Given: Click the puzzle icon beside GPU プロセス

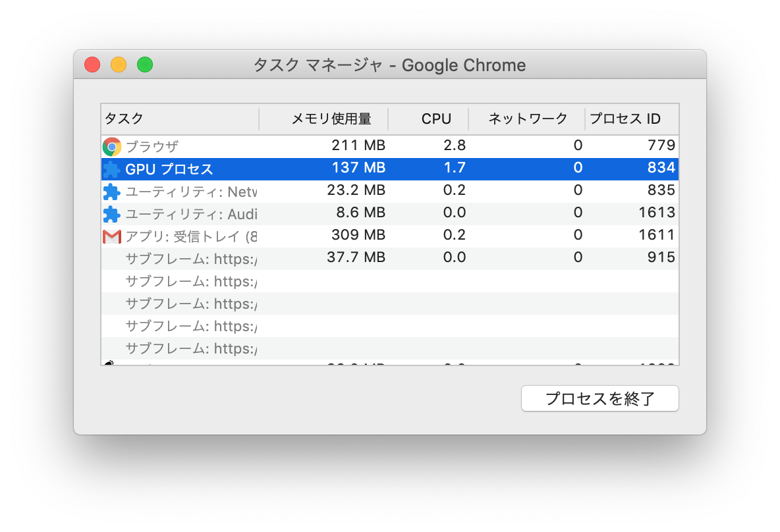Looking at the screenshot, I should tap(111, 170).
